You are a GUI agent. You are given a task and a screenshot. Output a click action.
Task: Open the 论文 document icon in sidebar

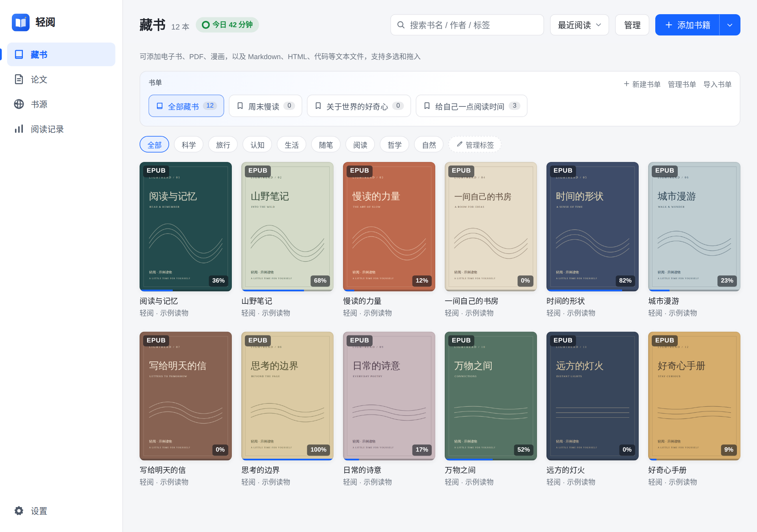(x=19, y=79)
